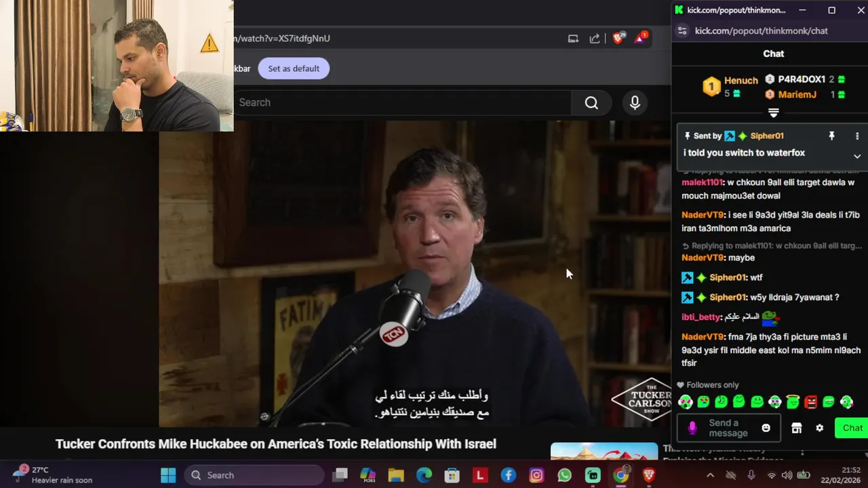Screen dimensions: 868x488
Task: Click the video title about Mike Huckabee
Action: click(x=276, y=444)
